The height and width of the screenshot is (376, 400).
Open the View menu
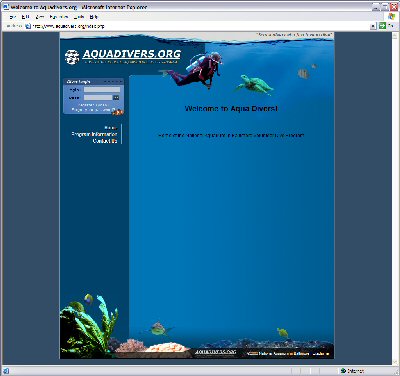point(40,17)
